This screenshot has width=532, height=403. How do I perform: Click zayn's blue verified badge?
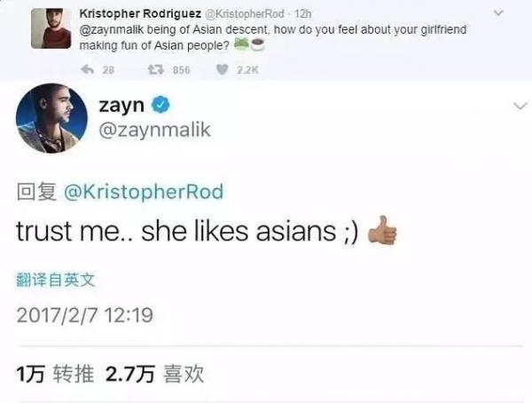coord(160,105)
